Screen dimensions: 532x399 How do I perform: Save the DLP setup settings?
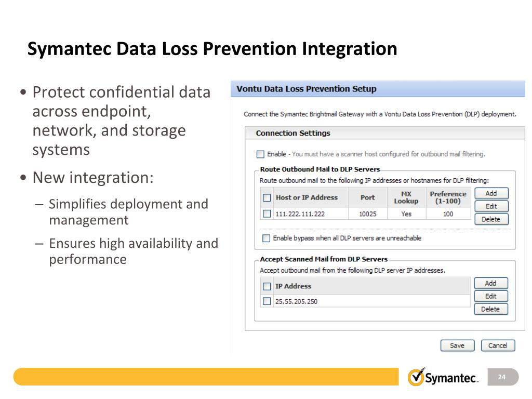pos(457,345)
